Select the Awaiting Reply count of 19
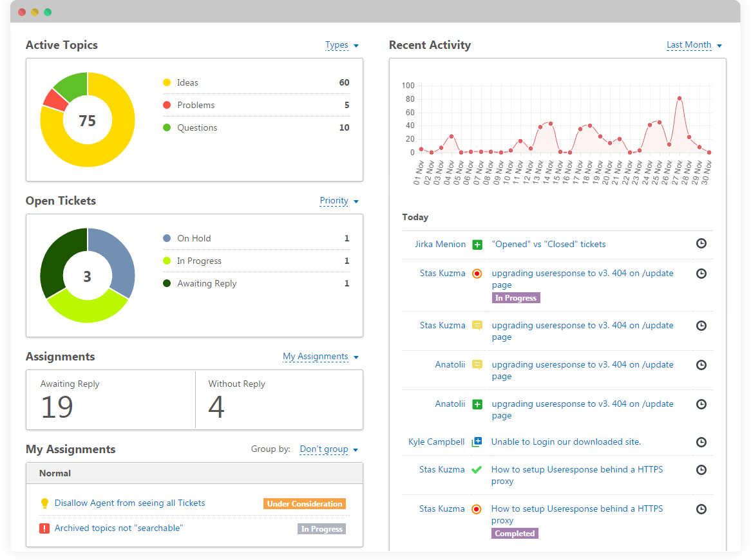 pos(57,407)
